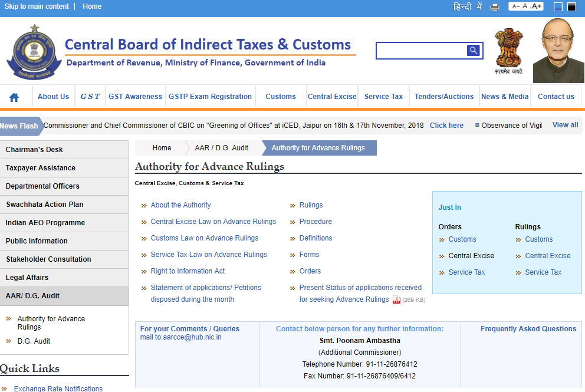Select the blue theme color swatch
Image resolution: width=585 pixels, height=392 pixels.
pos(558,6)
